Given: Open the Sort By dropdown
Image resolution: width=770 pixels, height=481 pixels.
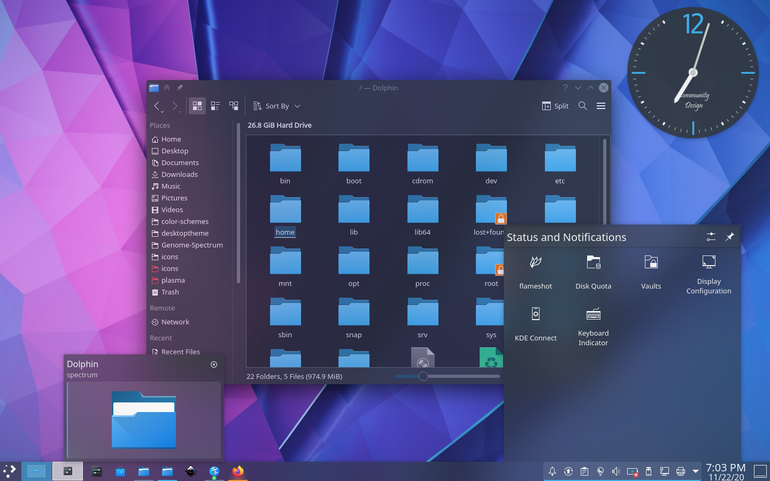Looking at the screenshot, I should tap(276, 106).
